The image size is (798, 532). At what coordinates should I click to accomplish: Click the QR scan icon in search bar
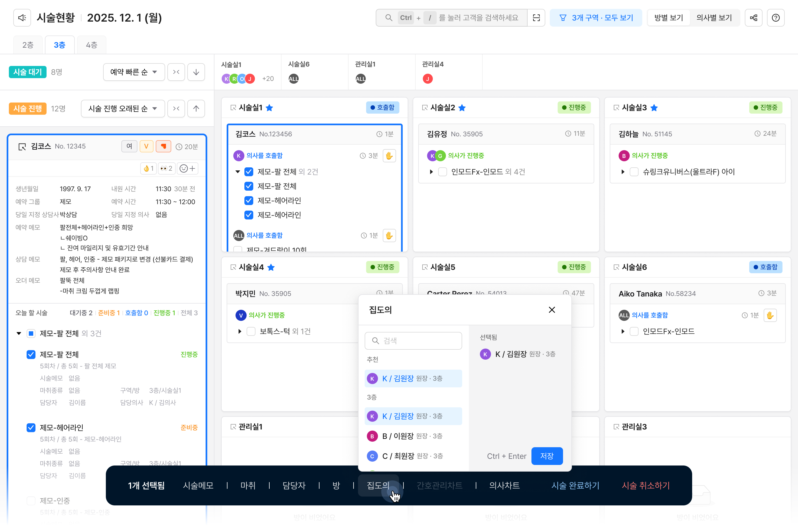(x=536, y=18)
